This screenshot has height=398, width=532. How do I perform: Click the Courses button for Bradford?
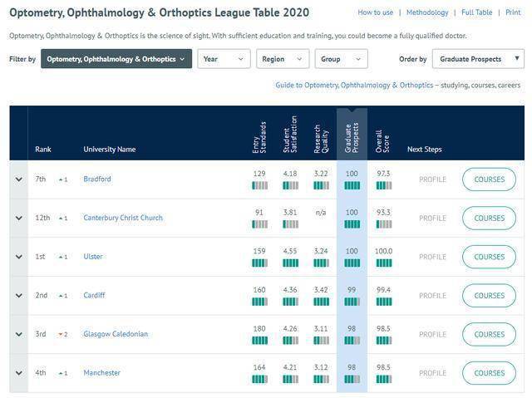tap(489, 179)
